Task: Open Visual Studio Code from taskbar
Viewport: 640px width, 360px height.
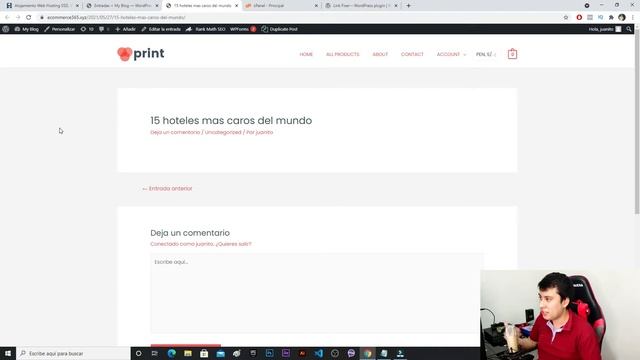Action: 318,353
